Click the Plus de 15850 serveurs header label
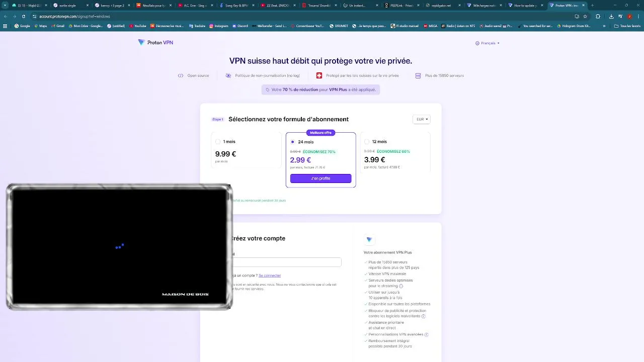The width and height of the screenshot is (644, 362). click(x=444, y=75)
